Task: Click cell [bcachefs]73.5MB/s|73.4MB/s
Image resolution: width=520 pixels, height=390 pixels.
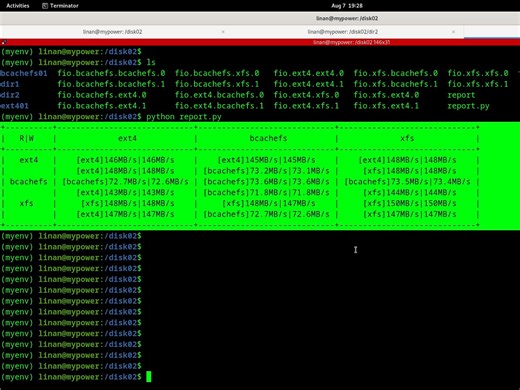Action: click(x=407, y=182)
